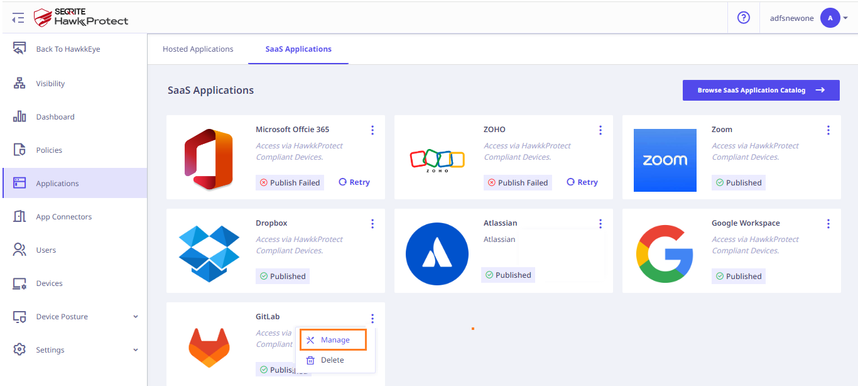858x386 pixels.
Task: Click the ZOHO logo
Action: pyautogui.click(x=437, y=160)
